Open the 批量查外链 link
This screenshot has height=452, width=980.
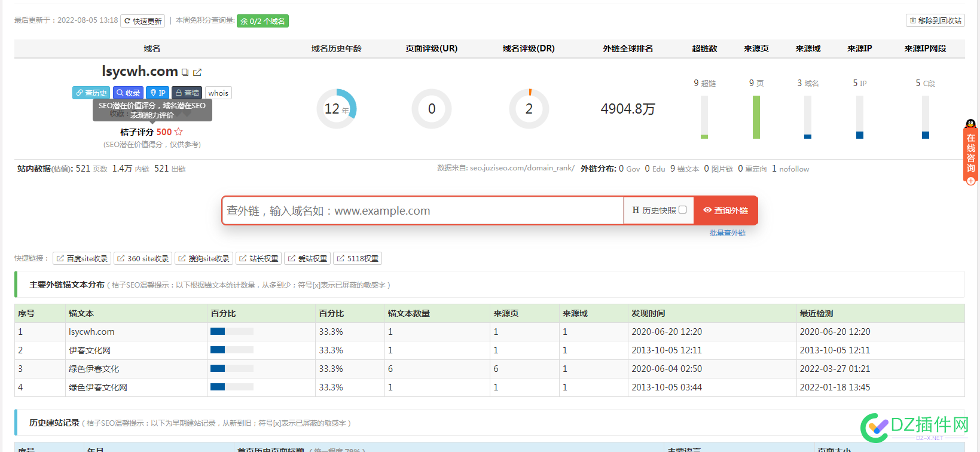728,233
